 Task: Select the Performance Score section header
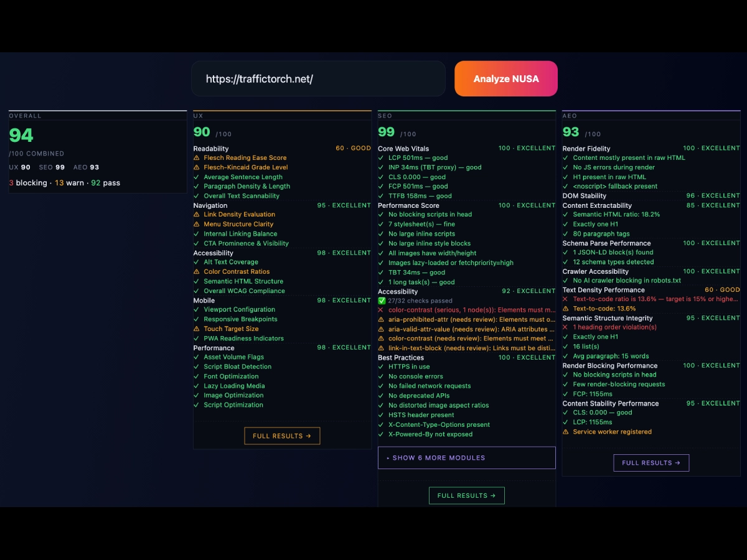pos(408,205)
